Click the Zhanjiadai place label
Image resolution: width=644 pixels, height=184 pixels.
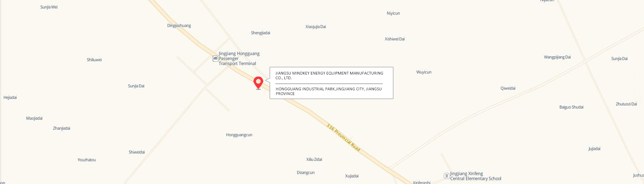61,128
